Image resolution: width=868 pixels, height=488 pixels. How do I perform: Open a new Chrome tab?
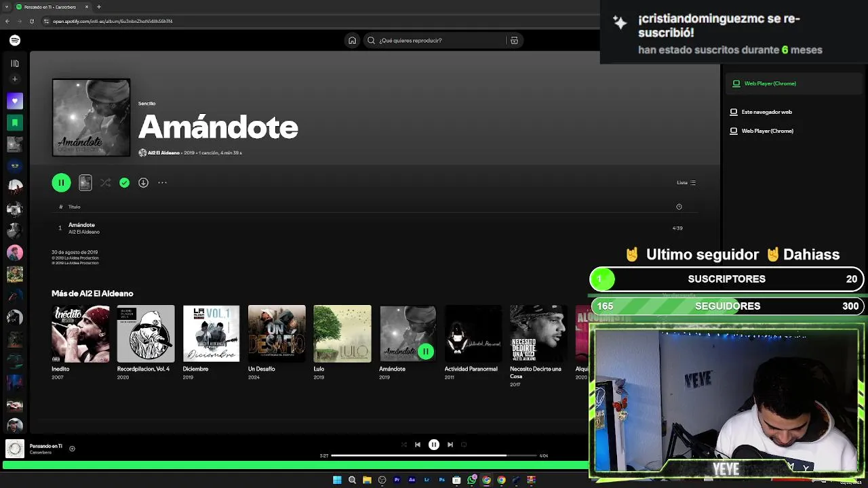tap(99, 7)
